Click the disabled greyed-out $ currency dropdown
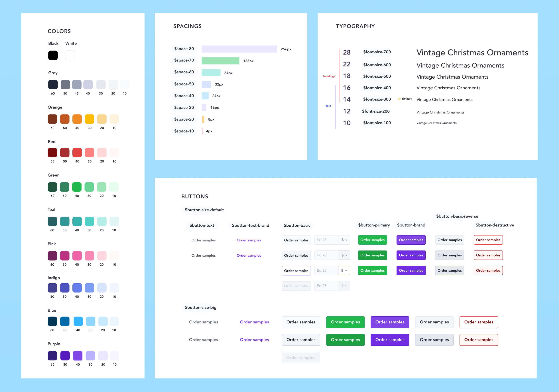Screen dimensions: 559x392 pyautogui.click(x=344, y=286)
